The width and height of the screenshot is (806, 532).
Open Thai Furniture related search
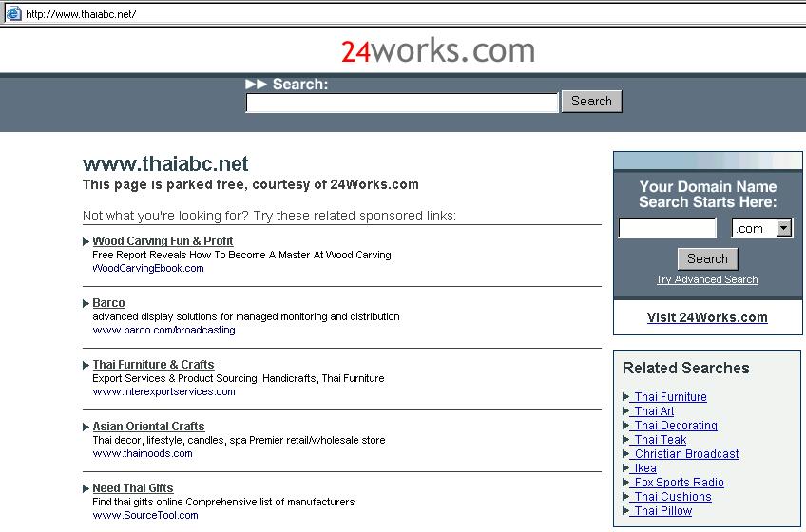670,397
